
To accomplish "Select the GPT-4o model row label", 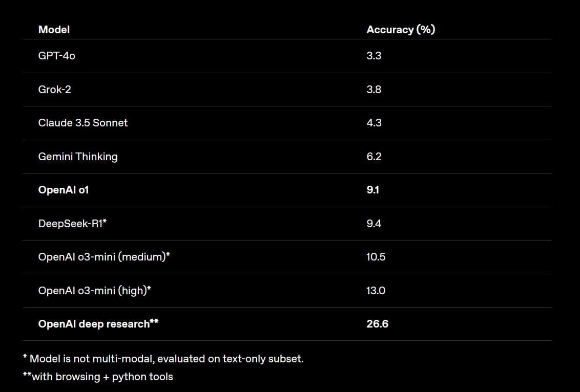I will [x=56, y=56].
